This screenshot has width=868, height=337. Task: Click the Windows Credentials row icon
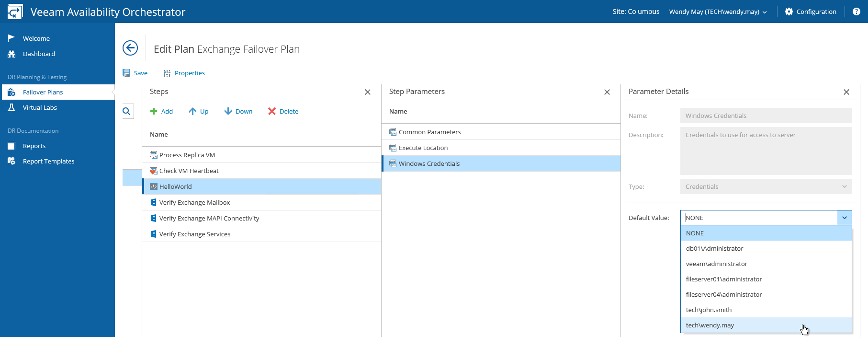point(393,163)
